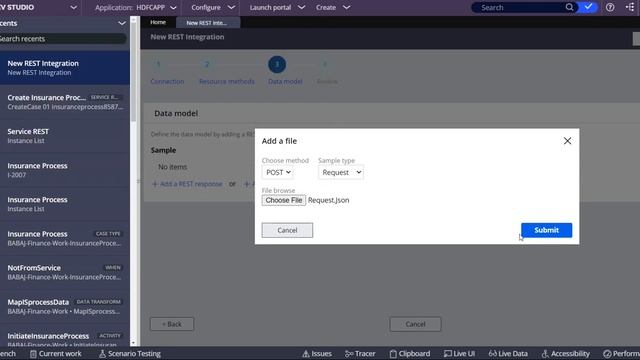Click the Issues warning icon
The width and height of the screenshot is (640, 360).
click(306, 354)
